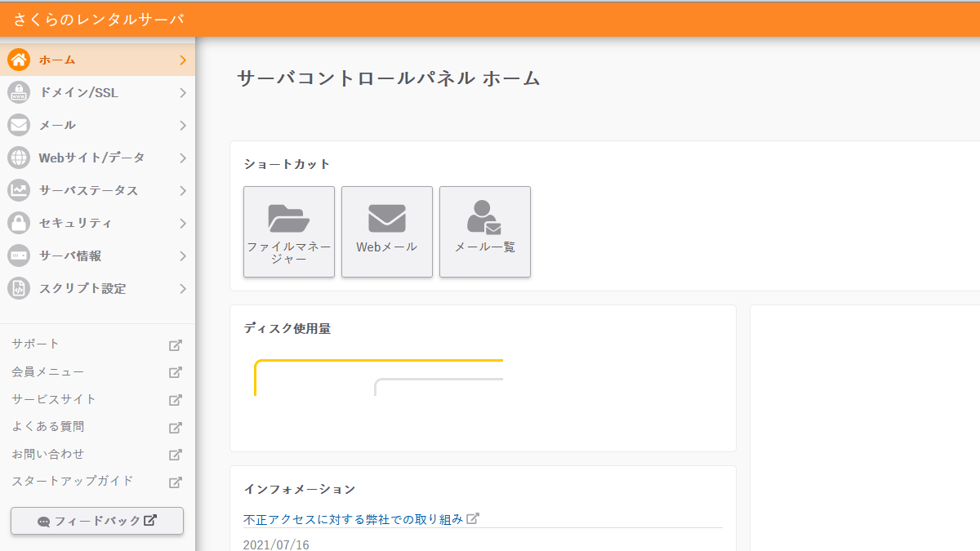This screenshot has height=551, width=980.
Task: Click the フィードバック button
Action: [96, 521]
